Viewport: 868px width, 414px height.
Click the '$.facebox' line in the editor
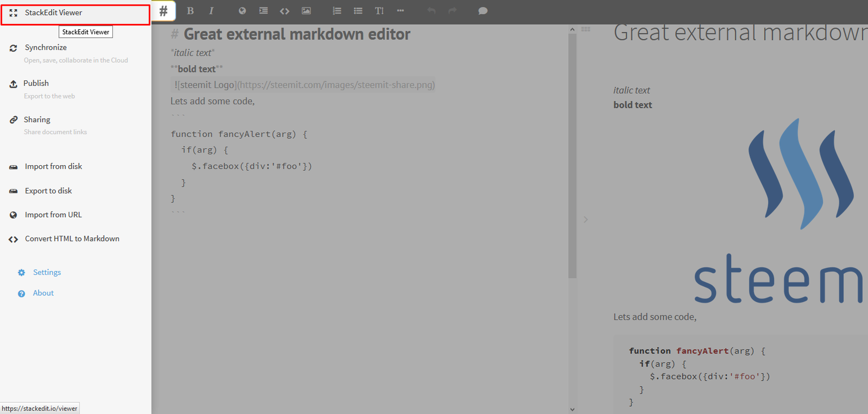pyautogui.click(x=252, y=166)
